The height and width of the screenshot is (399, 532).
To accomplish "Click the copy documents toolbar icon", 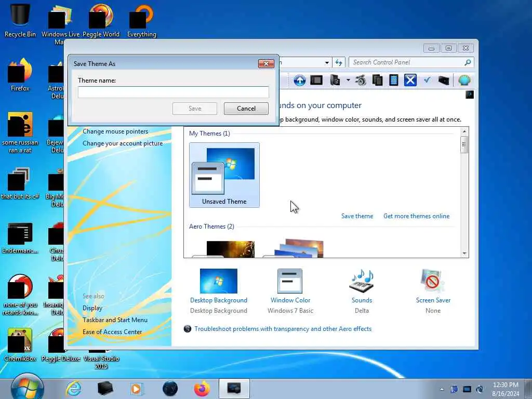I will [377, 81].
